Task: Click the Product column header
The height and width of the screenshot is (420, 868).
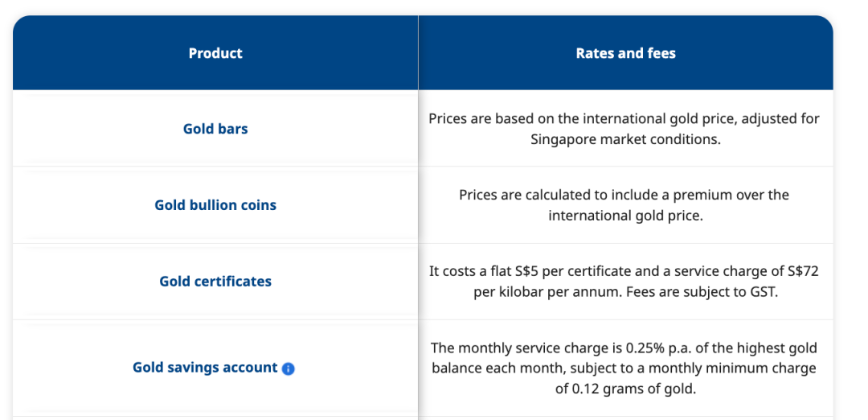Action: pos(215,53)
